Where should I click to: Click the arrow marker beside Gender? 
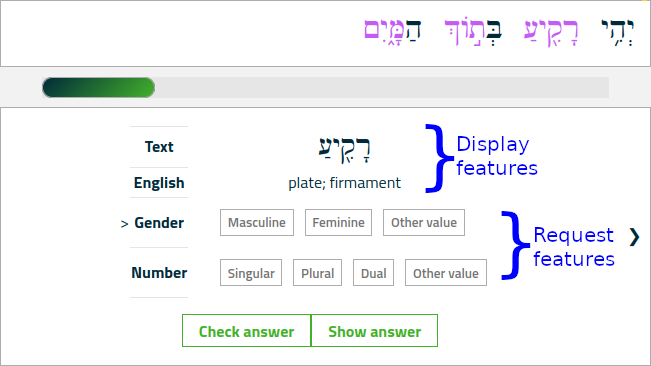click(124, 224)
